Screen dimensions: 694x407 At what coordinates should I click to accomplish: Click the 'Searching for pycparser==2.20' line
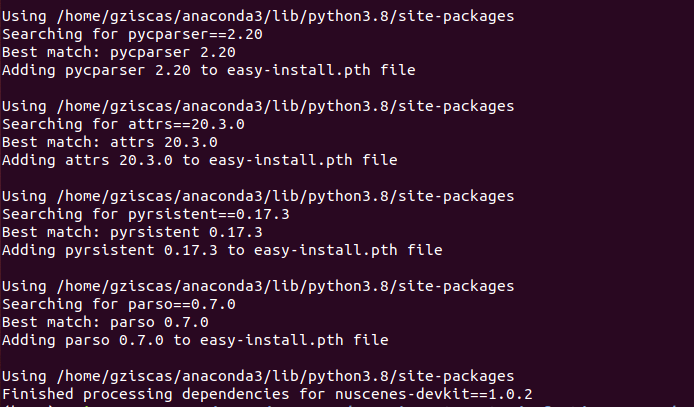pos(118,34)
